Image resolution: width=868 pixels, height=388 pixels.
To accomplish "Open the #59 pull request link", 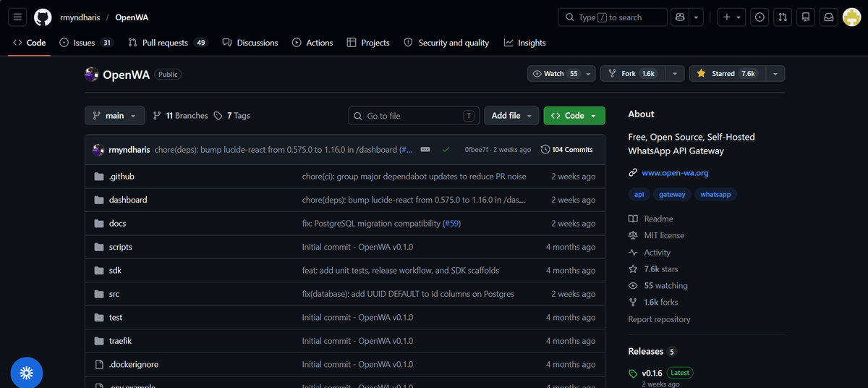I will tap(451, 224).
